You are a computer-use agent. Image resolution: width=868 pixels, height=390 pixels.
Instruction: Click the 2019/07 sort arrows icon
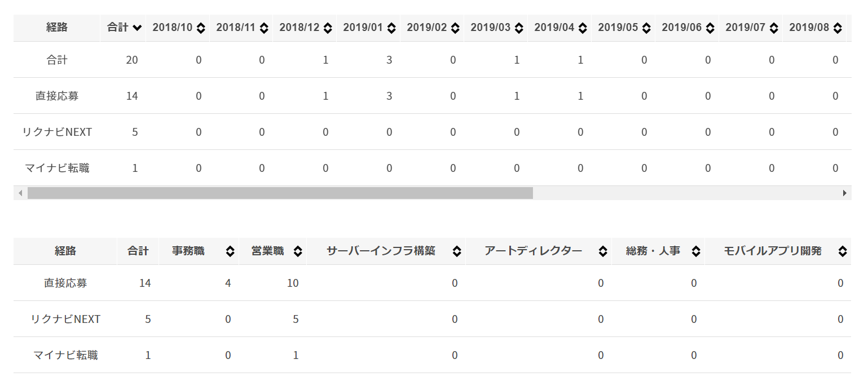tap(774, 28)
